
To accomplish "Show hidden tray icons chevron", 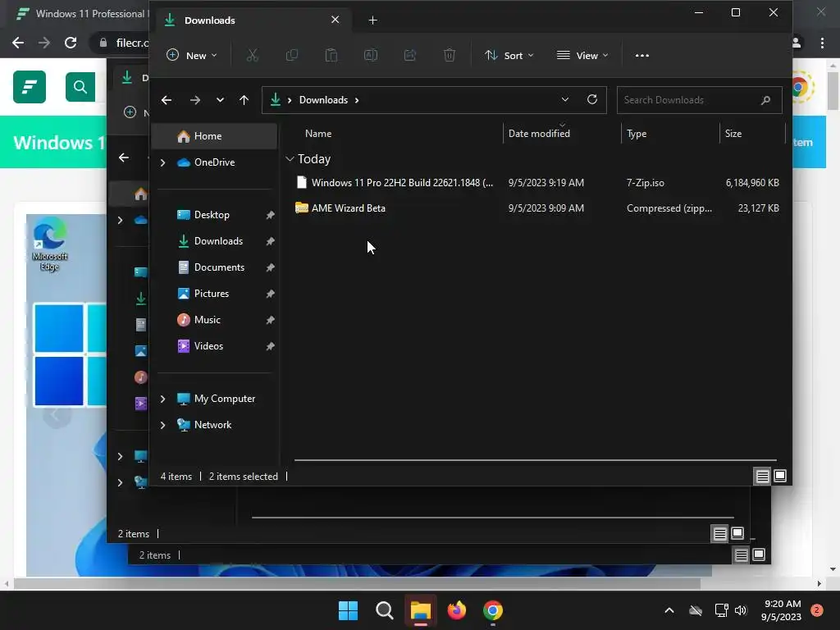I will 669,610.
